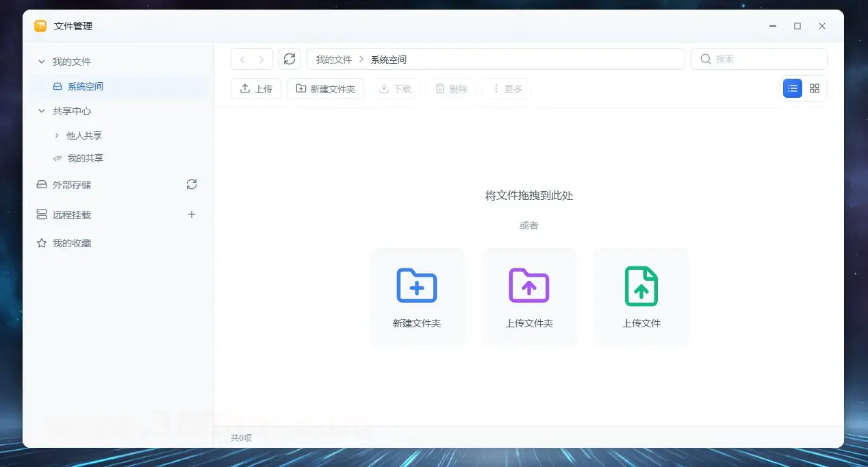Navigate back with the left arrow
This screenshot has height=467, width=868.
pyautogui.click(x=242, y=60)
